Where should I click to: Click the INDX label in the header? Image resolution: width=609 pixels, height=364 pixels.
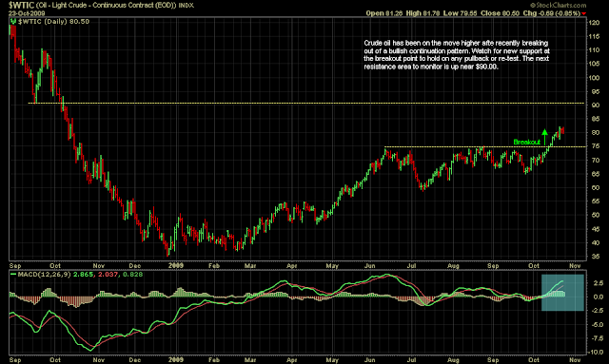click(187, 6)
